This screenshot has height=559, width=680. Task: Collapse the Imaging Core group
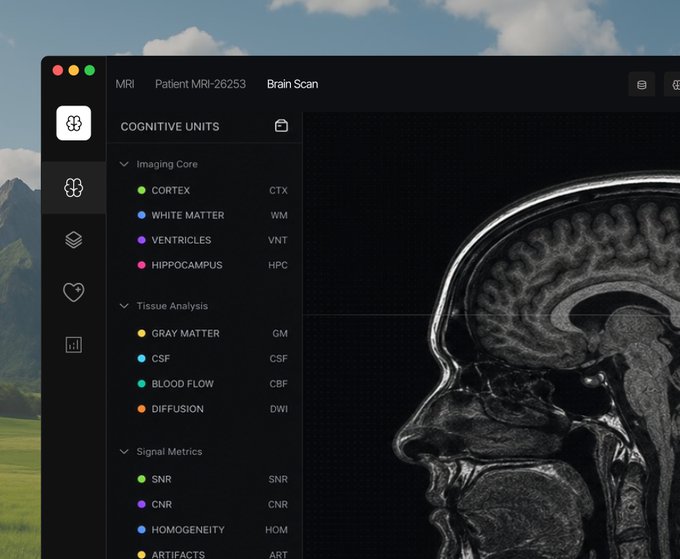124,164
